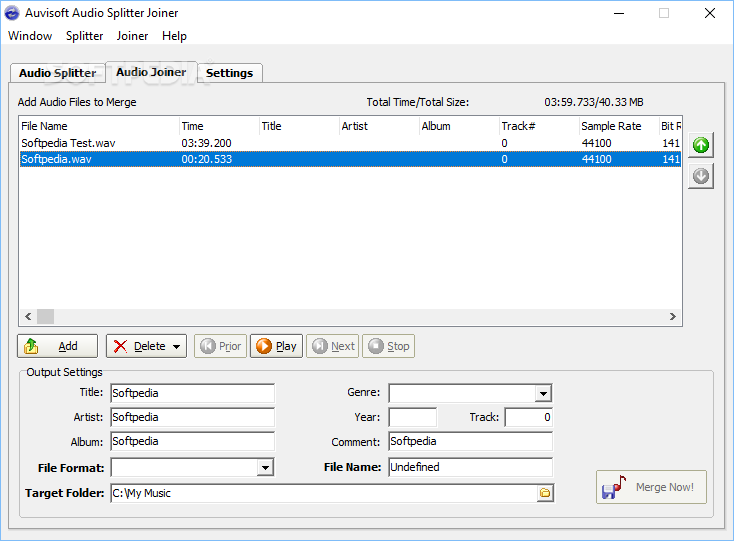Screen dimensions: 734x541
Task: Open the Delete button dropdown arrow
Action: tap(176, 347)
